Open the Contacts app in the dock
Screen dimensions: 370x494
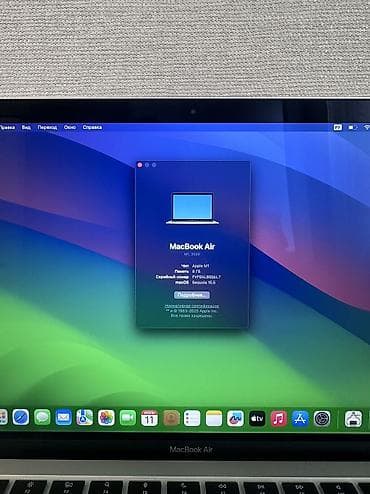171,418
